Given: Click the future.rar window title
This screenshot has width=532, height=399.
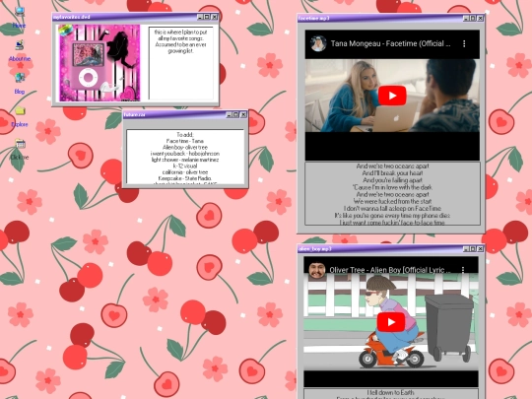Looking at the screenshot, I should pyautogui.click(x=135, y=114).
